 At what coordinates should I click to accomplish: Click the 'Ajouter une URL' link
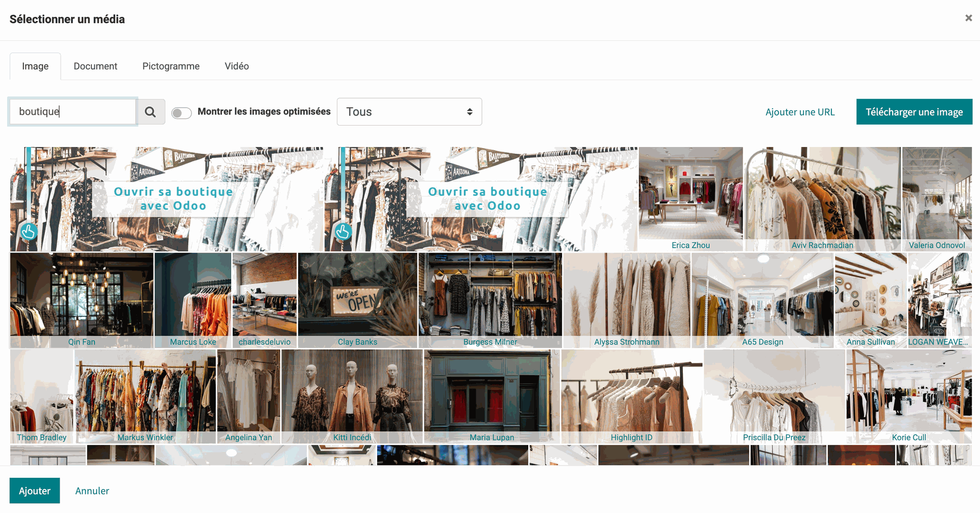click(800, 111)
